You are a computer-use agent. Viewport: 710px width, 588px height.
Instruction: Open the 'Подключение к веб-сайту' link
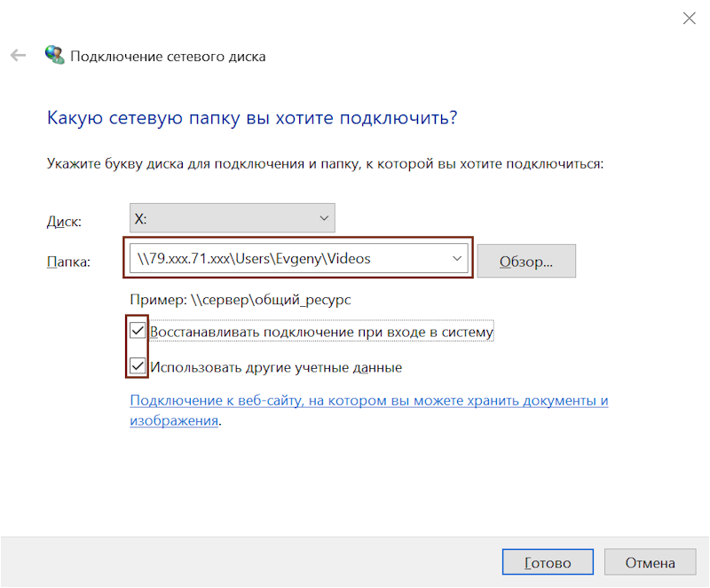coord(368,401)
